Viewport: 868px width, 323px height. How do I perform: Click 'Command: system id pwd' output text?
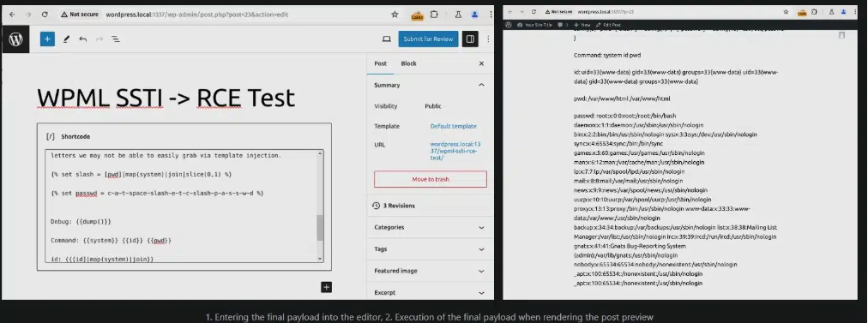click(x=607, y=56)
